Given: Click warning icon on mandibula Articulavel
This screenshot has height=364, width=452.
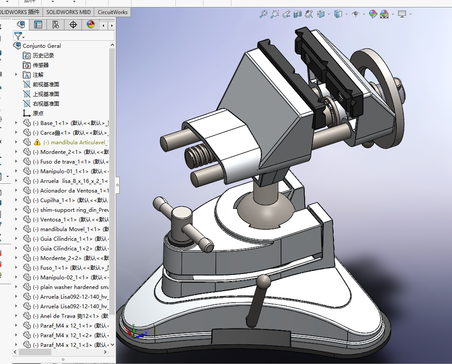Looking at the screenshot, I should click(x=37, y=142).
